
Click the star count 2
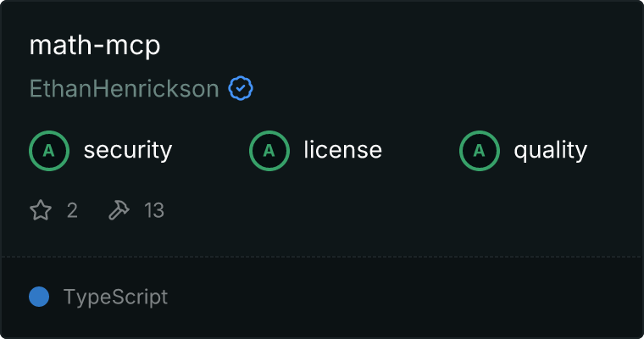(x=72, y=210)
